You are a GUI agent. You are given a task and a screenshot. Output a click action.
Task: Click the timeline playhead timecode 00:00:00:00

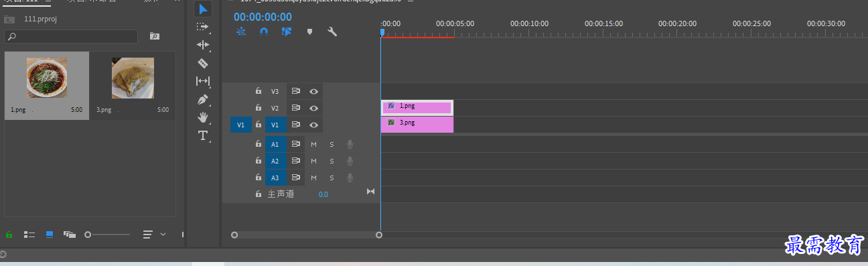pos(263,17)
